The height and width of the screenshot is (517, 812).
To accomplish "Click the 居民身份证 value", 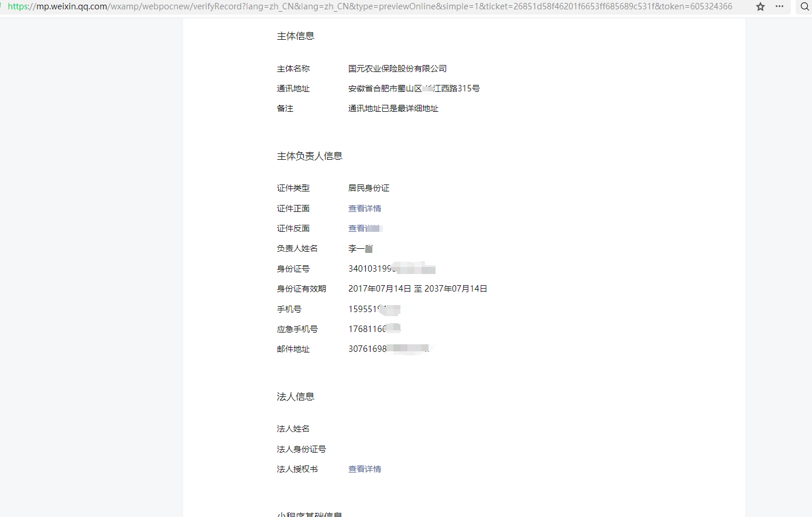I will pos(369,188).
